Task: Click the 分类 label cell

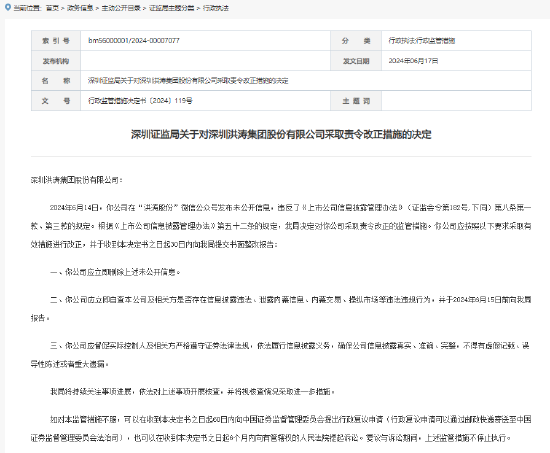Action: click(x=356, y=41)
